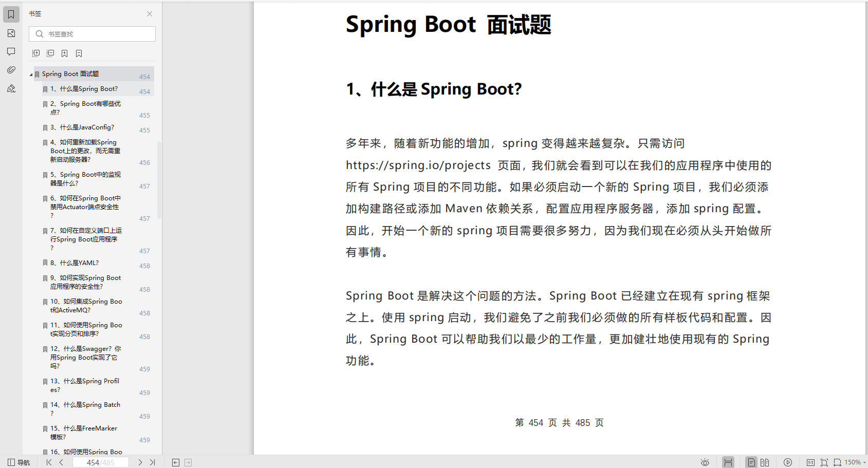The width and height of the screenshot is (868, 468).
Task: Select bookmark 6、如何在Spring Boot中禁用Actuator端点安全性
Action: click(x=85, y=207)
